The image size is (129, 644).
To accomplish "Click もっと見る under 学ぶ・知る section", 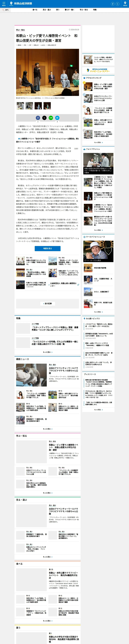I will [x=48, y=493].
